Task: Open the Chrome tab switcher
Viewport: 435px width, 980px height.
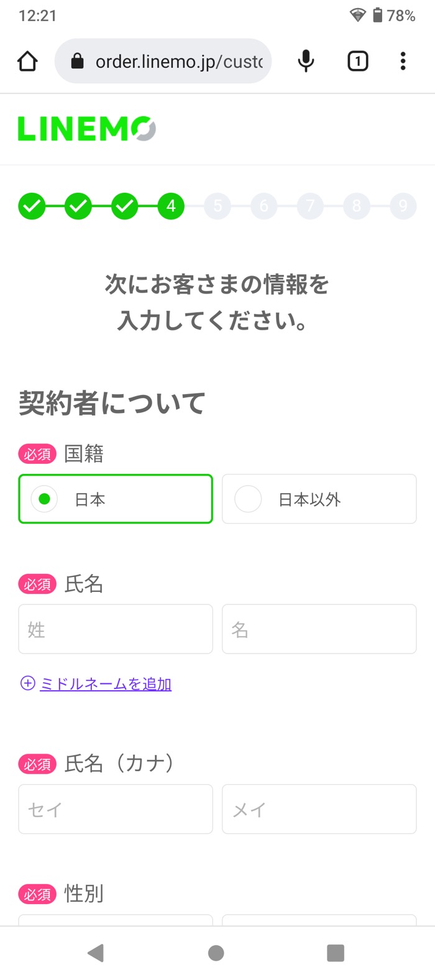Action: click(x=357, y=60)
